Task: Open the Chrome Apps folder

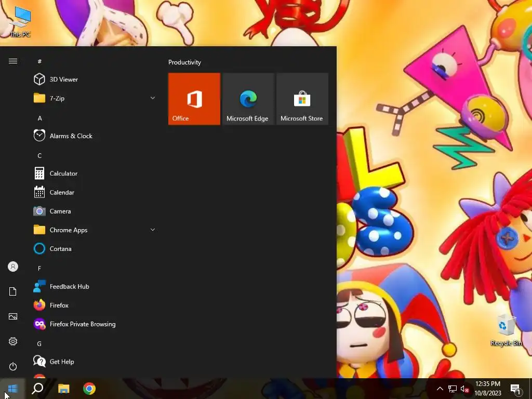Action: 95,230
